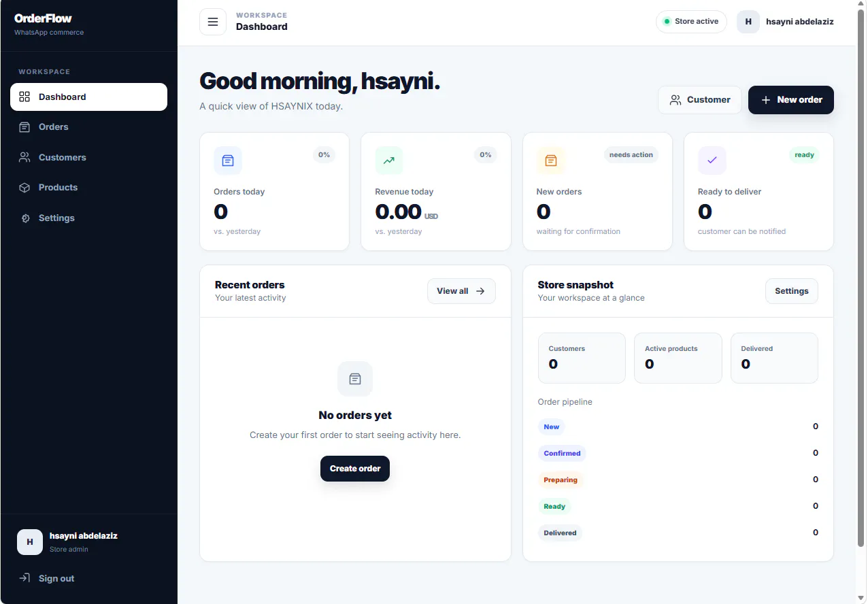Screen dimensions: 868x604
Task: Click the Orders today card icon
Action: [228, 161]
